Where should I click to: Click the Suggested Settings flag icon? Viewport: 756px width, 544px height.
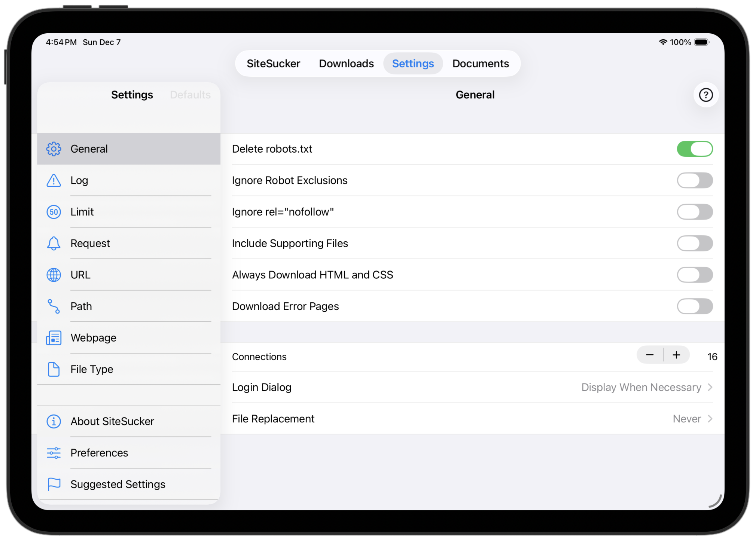click(x=54, y=484)
